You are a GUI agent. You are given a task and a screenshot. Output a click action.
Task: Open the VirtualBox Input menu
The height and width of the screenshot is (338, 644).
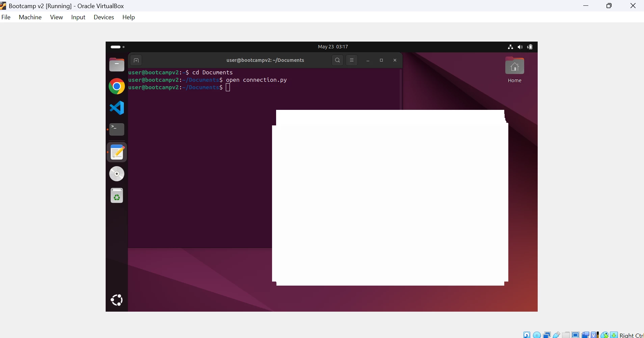pyautogui.click(x=78, y=17)
